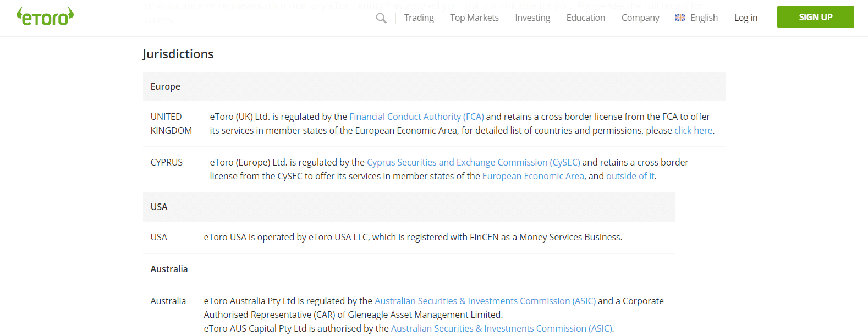Open Financial Conduct Authority (FCA) link

pos(416,117)
